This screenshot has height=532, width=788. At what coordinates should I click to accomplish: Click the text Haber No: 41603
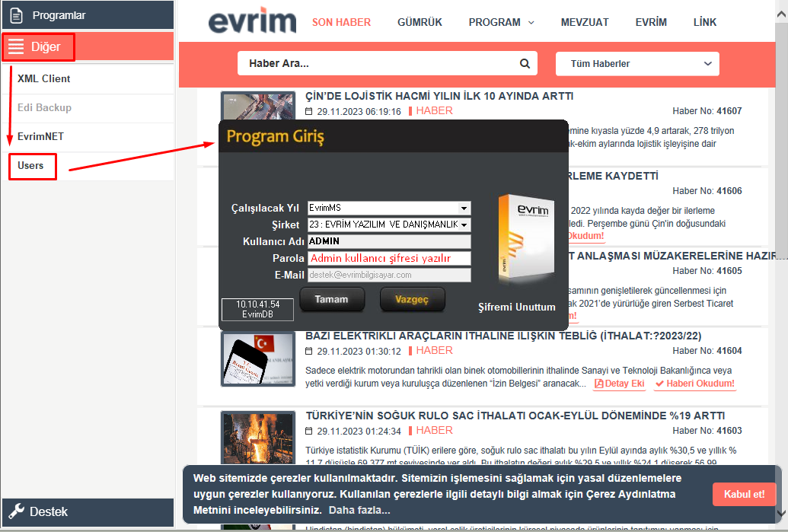click(707, 431)
